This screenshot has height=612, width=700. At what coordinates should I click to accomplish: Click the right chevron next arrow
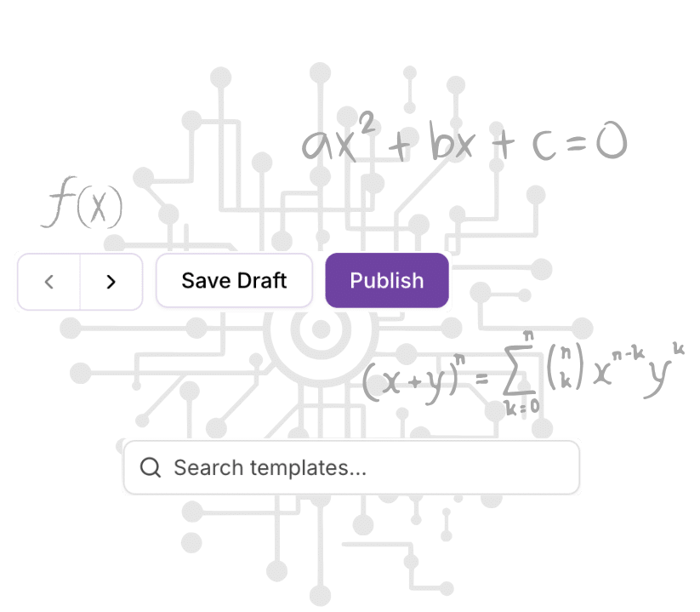point(111,282)
